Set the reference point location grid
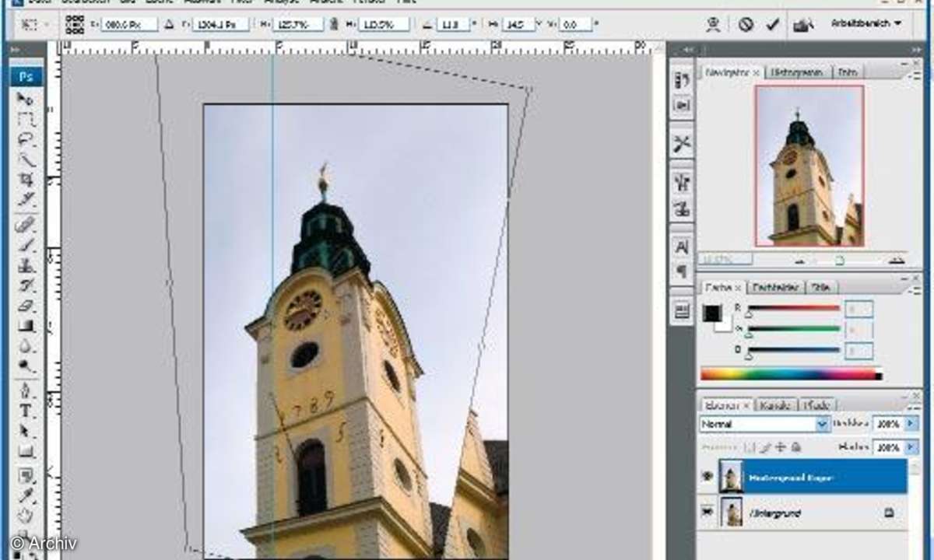This screenshot has width=934, height=560. pos(75,24)
